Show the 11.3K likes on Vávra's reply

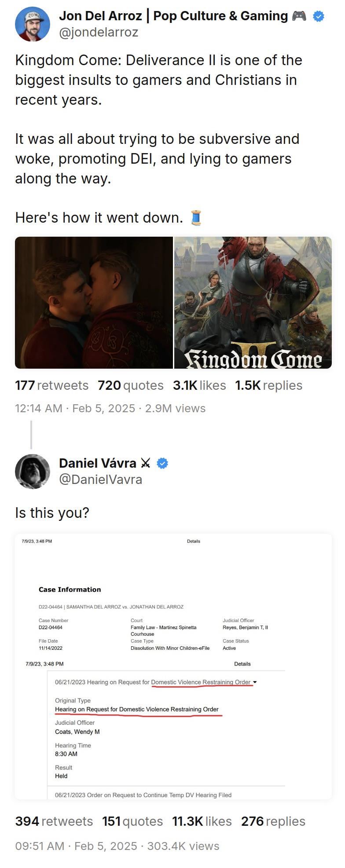202,821
